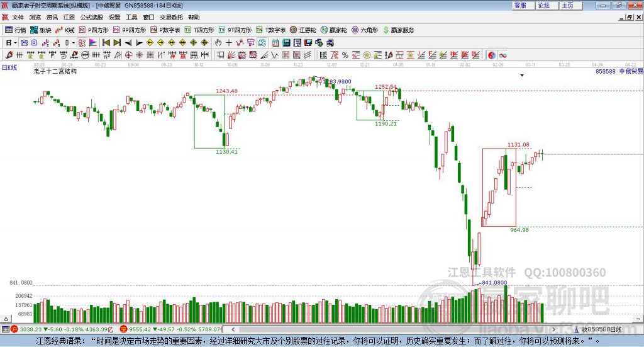Viewport: 644px width, 347px height.
Task: Click the first yellow diamond arrow icon
Action: [150, 42]
